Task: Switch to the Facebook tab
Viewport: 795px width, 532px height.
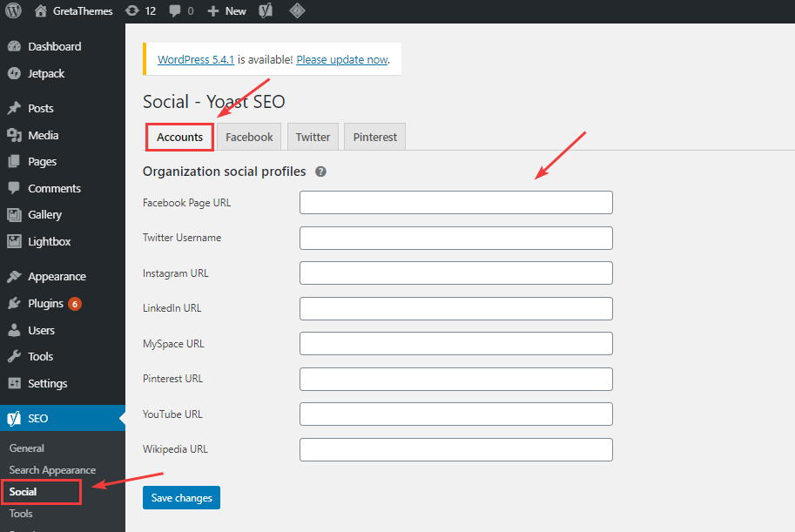Action: point(249,137)
